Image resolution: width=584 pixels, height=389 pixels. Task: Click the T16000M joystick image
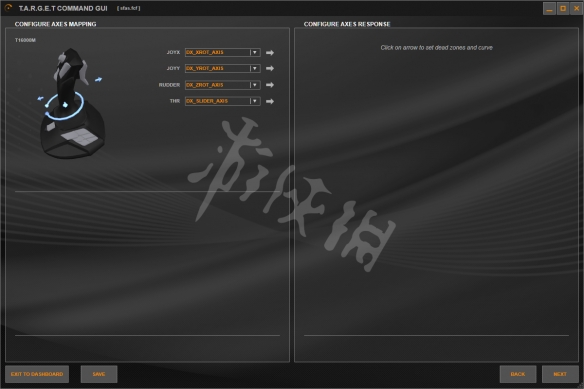pyautogui.click(x=72, y=103)
